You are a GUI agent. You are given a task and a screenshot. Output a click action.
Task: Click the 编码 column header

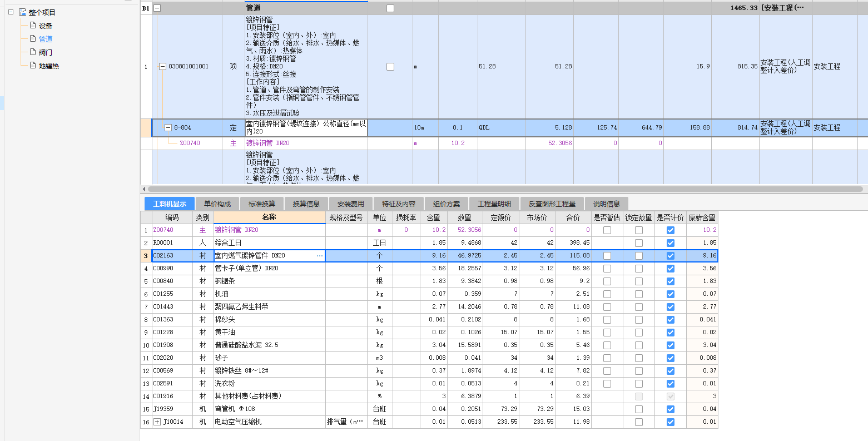pyautogui.click(x=172, y=217)
